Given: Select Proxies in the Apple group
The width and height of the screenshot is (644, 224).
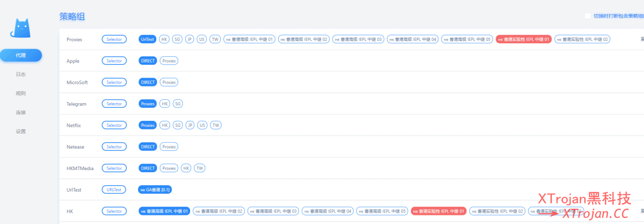Looking at the screenshot, I should pyautogui.click(x=169, y=61).
